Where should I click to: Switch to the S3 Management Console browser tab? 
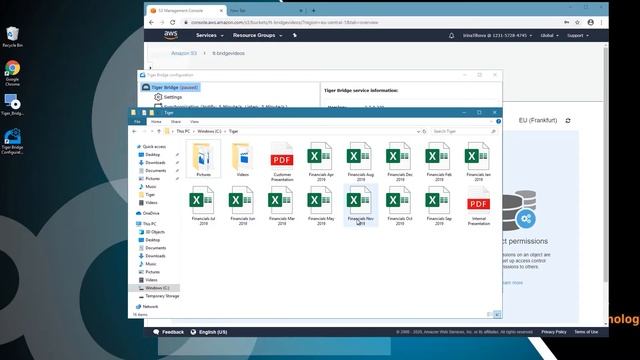pos(186,11)
